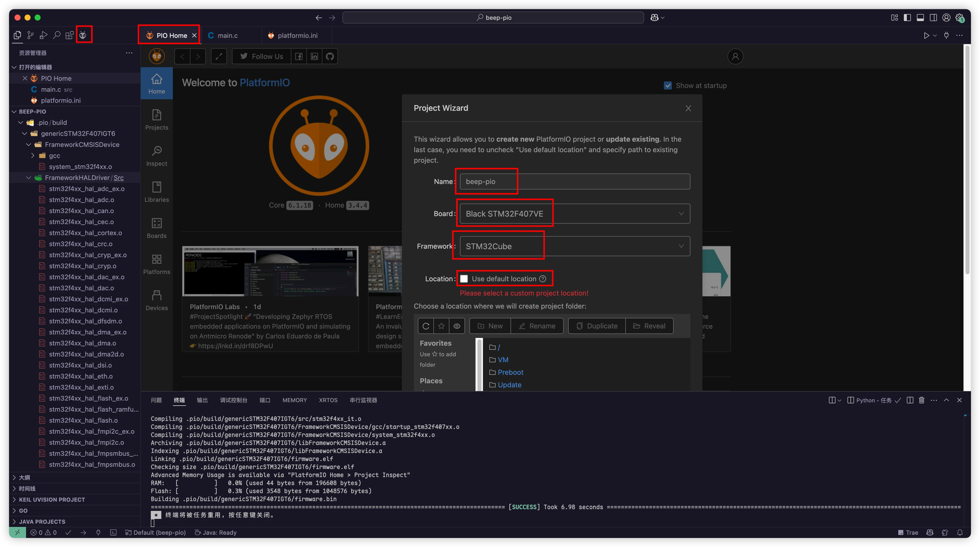Viewport: 980px width, 547px height.
Task: Open the Explorer view in activity bar
Action: [x=18, y=35]
